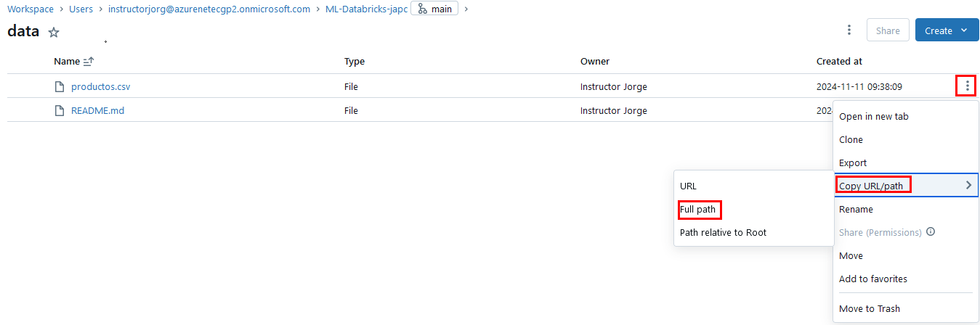
Task: Click the Share button
Action: pyautogui.click(x=888, y=30)
